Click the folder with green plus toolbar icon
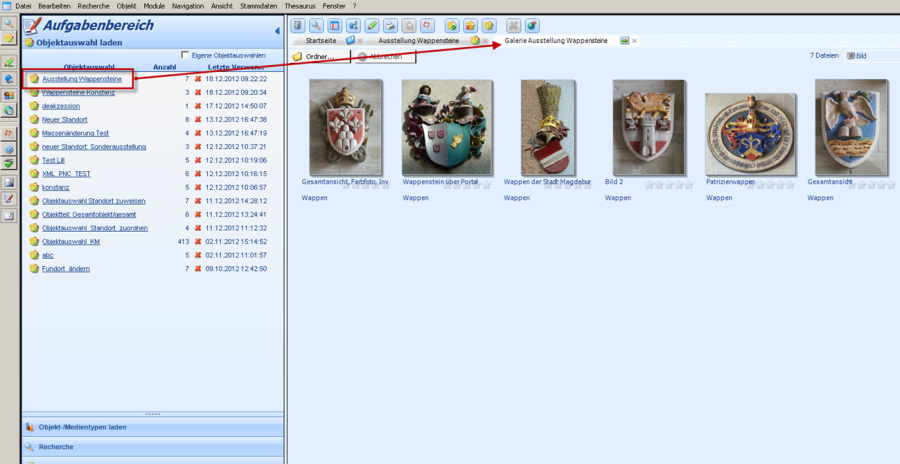Image resolution: width=900 pixels, height=464 pixels. pyautogui.click(x=452, y=25)
